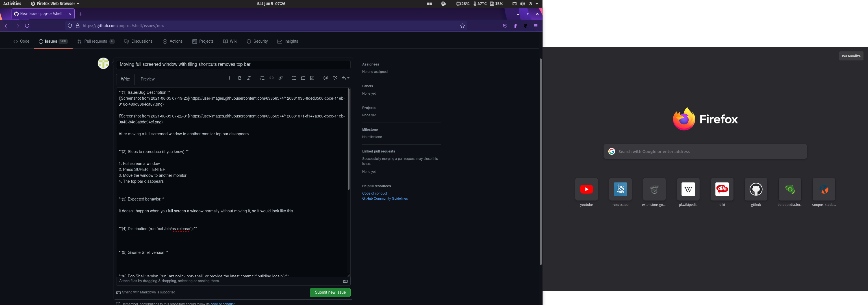Viewport: 868px width, 305px height.
Task: Insert a quote block
Action: [x=262, y=78]
